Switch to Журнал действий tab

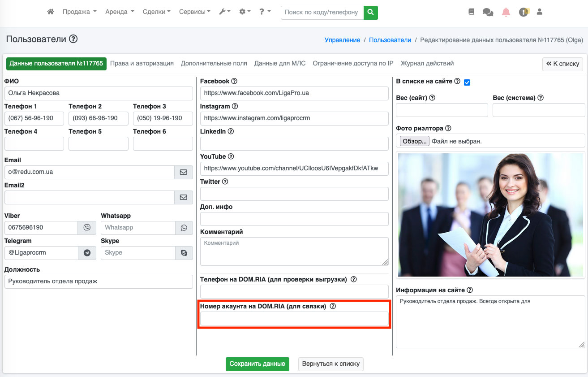point(427,64)
